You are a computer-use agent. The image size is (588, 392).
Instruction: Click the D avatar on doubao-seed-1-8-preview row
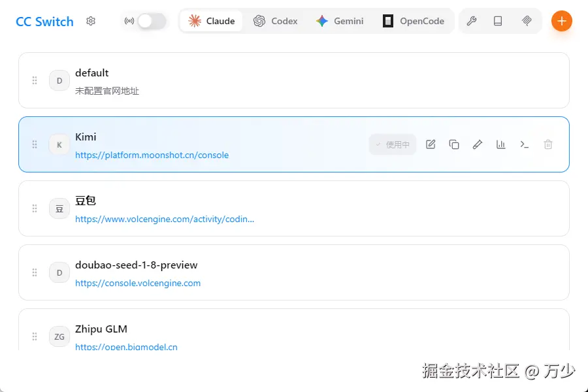tap(59, 272)
